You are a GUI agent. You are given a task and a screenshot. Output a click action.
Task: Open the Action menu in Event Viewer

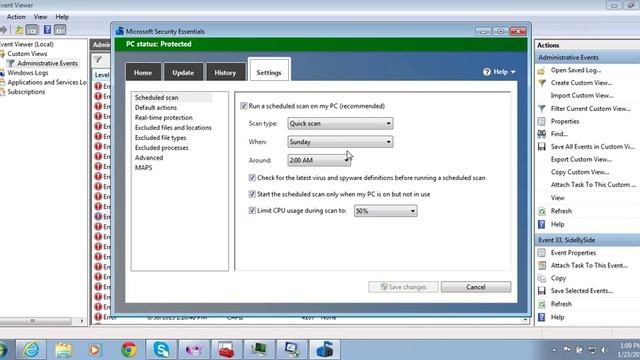16,17
